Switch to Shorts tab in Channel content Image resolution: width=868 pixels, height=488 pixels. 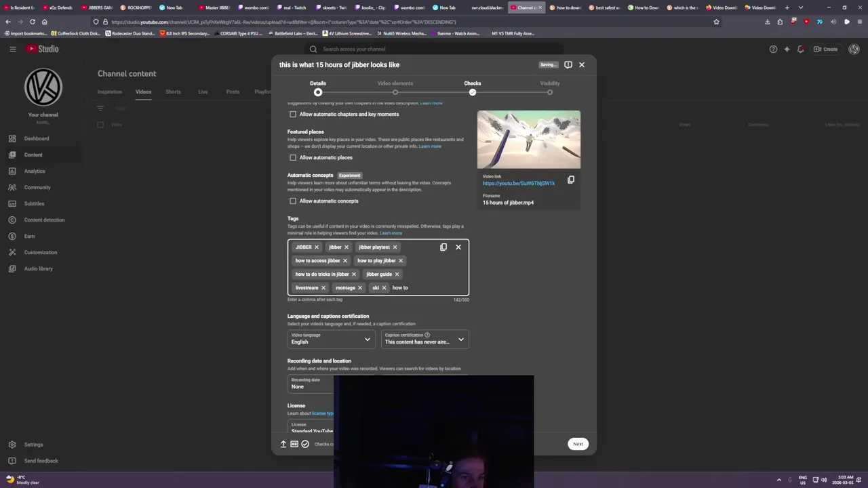point(173,91)
